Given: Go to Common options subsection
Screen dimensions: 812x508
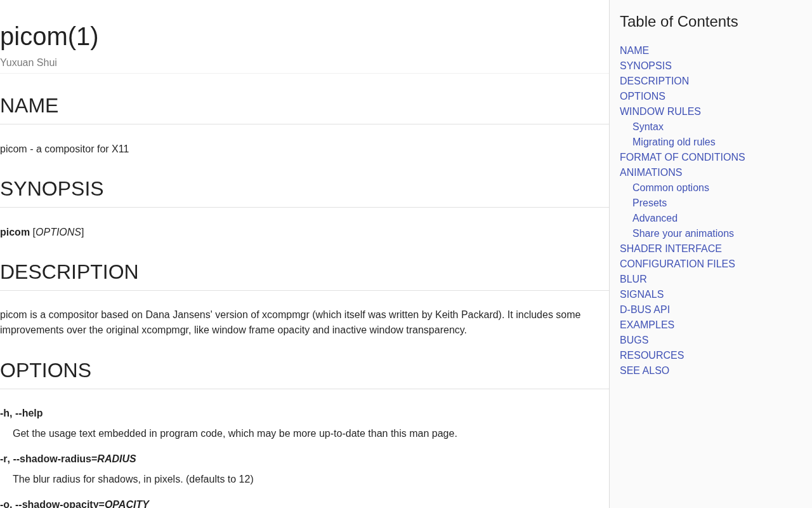Looking at the screenshot, I should (671, 188).
